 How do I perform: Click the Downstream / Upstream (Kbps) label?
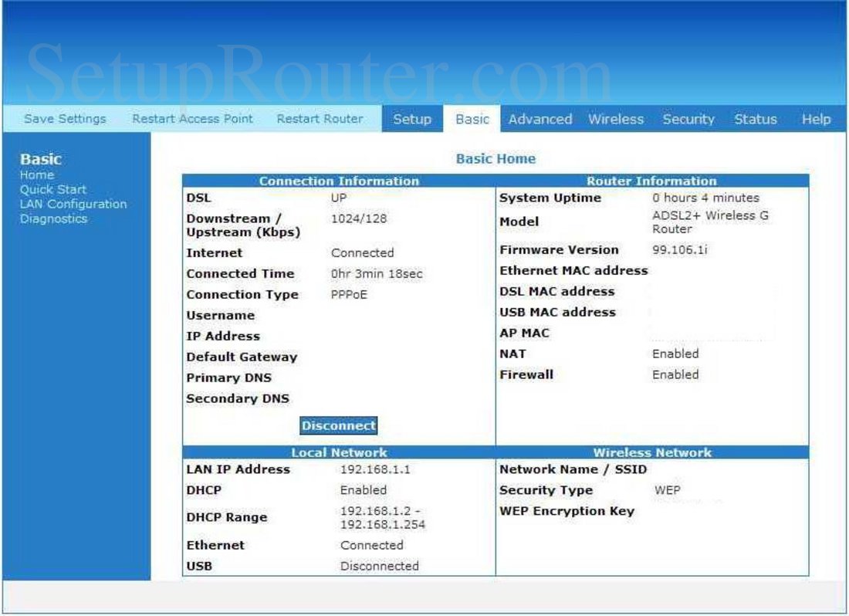click(x=242, y=225)
